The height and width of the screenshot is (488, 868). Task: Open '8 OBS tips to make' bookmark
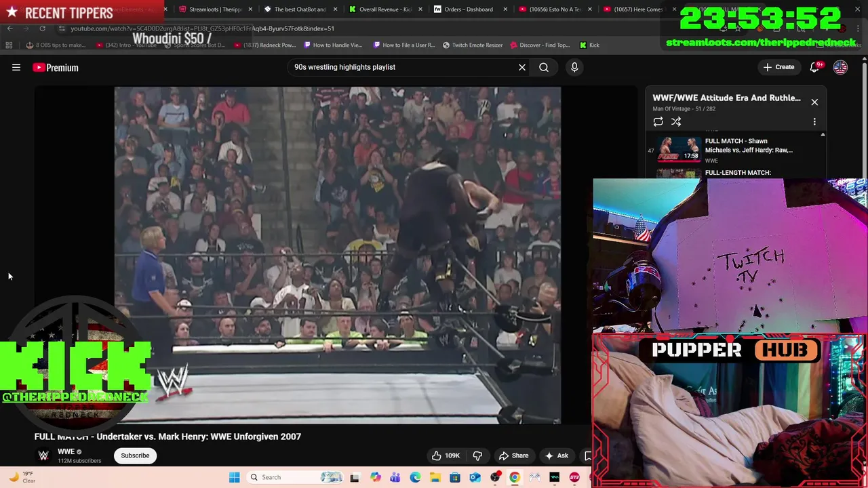pos(56,45)
